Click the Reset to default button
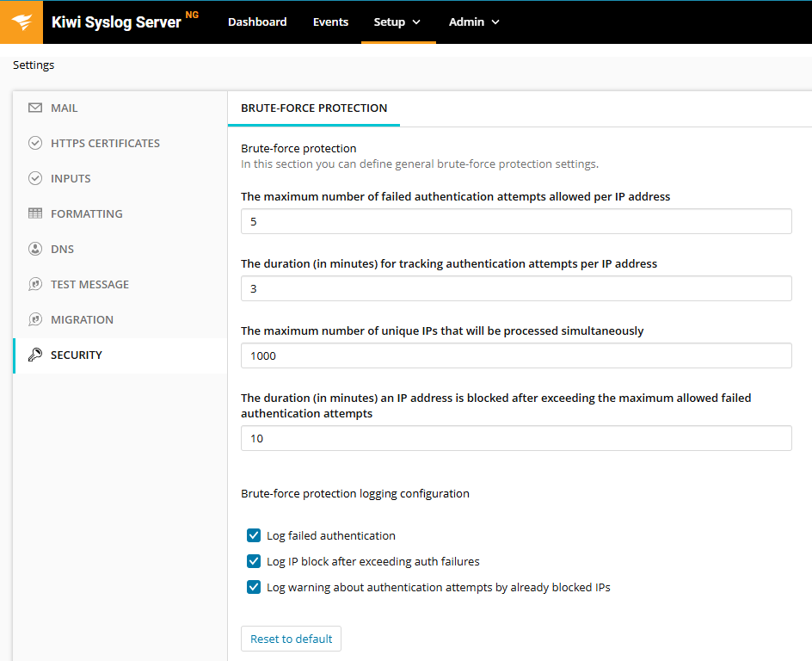 point(291,639)
